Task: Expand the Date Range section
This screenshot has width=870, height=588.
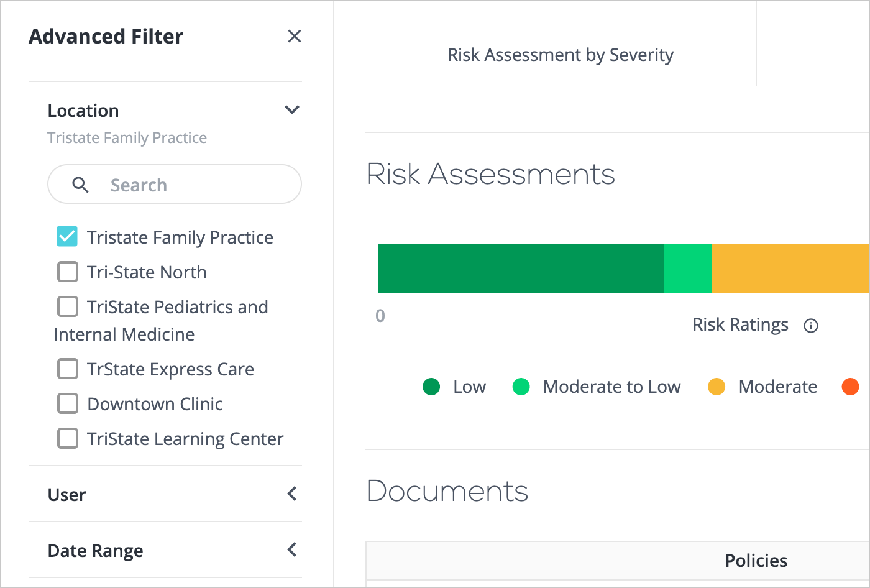Action: tap(291, 549)
